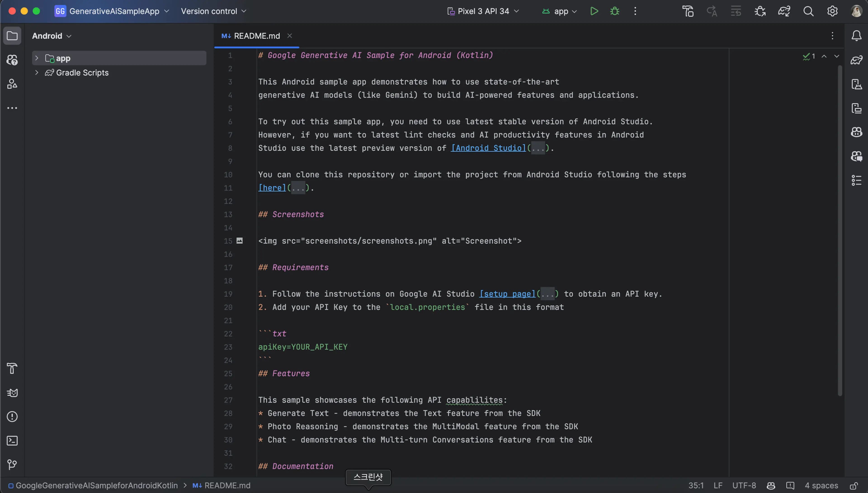Open the Pixel 3 API 34 device selector
Screen dimensions: 868x493
coord(483,11)
